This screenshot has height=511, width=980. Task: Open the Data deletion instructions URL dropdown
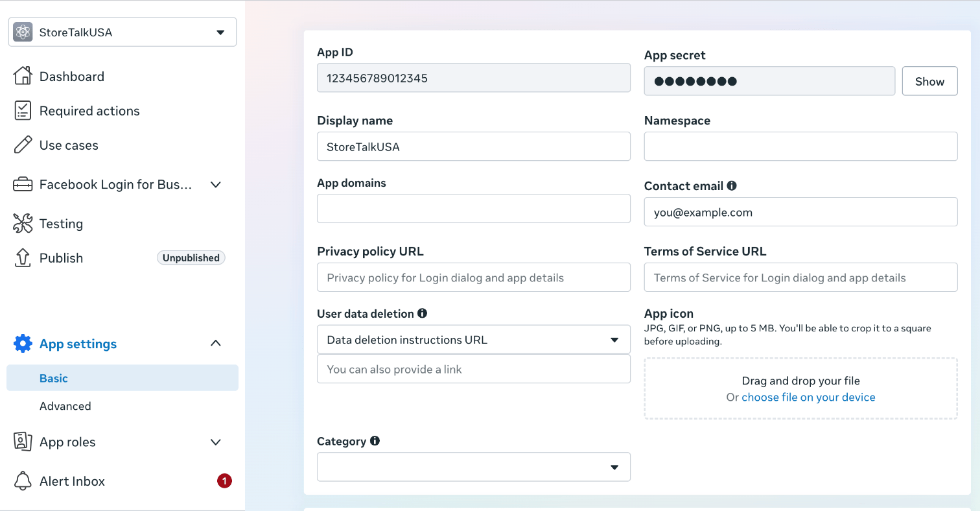(474, 339)
